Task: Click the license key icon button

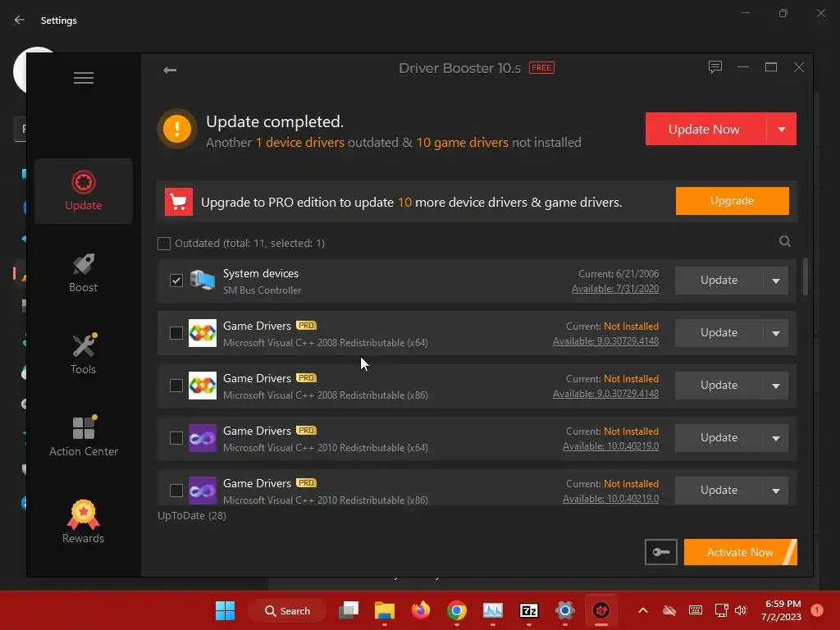Action: point(660,552)
